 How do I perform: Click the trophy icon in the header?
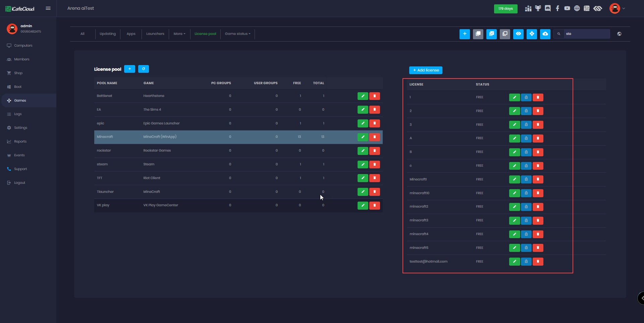click(x=538, y=8)
